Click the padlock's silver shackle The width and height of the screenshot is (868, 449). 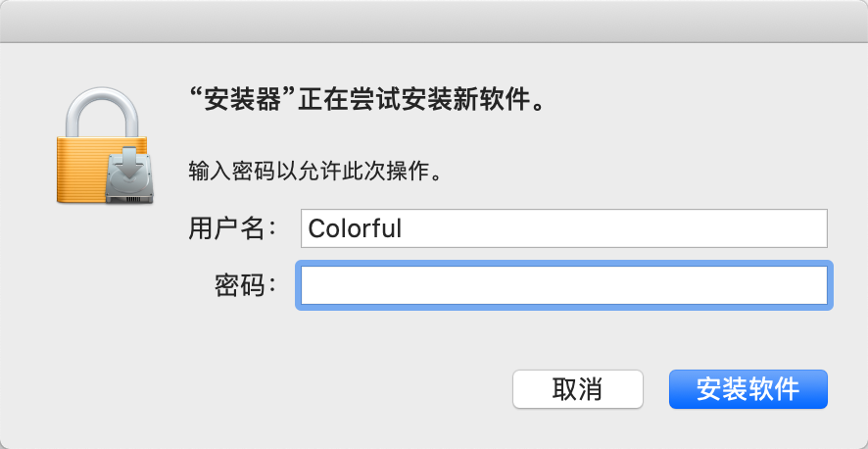105,108
